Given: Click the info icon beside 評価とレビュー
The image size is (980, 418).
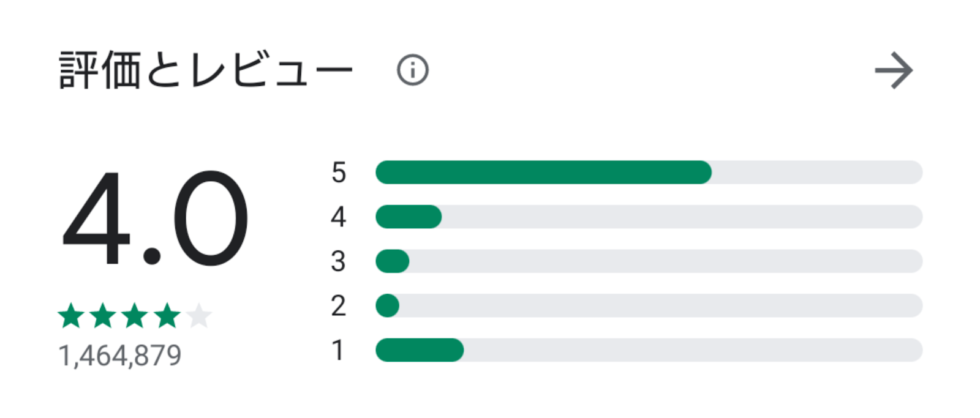Looking at the screenshot, I should (x=412, y=70).
